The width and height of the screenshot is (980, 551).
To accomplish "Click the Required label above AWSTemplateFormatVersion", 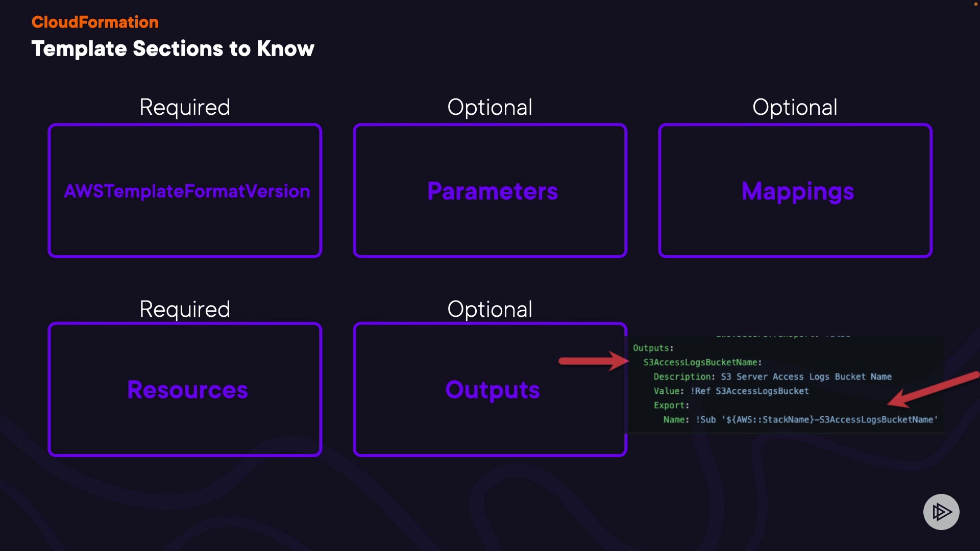I will point(185,107).
